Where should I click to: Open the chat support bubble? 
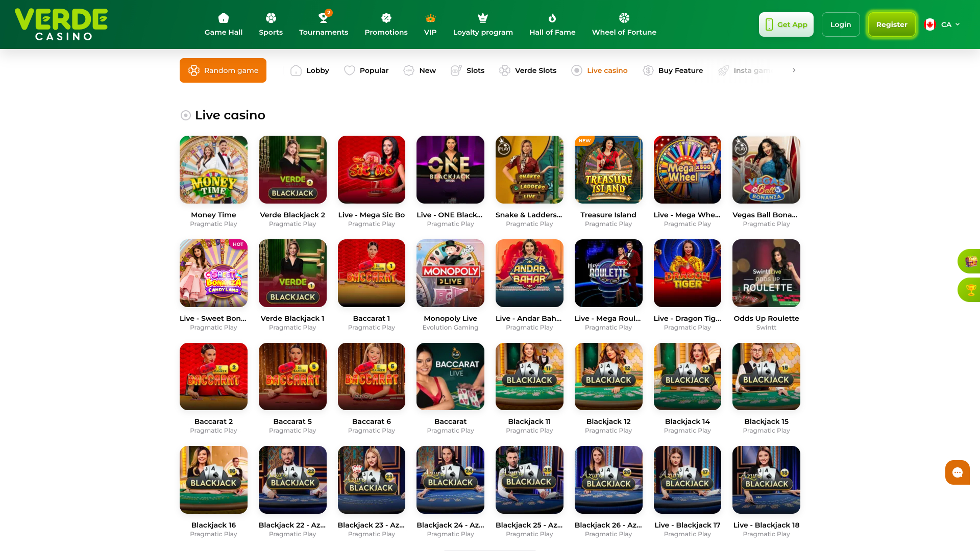click(x=957, y=472)
